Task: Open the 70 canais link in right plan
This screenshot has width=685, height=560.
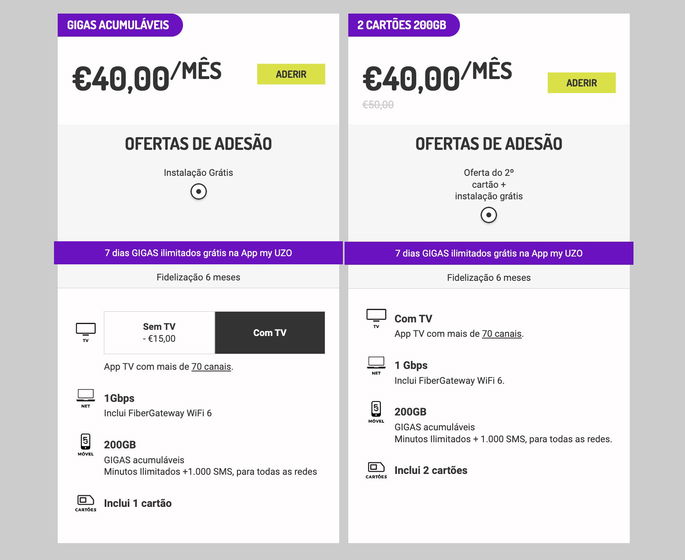Action: click(502, 334)
